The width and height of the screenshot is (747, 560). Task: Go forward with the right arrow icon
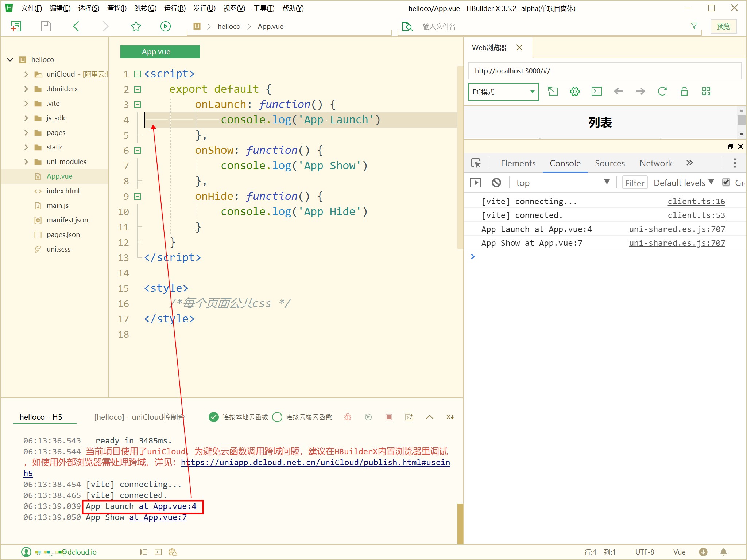pyautogui.click(x=106, y=26)
